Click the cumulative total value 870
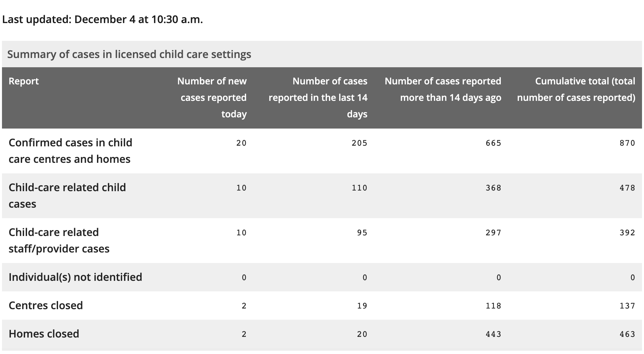This screenshot has height=354, width=644. tap(628, 143)
